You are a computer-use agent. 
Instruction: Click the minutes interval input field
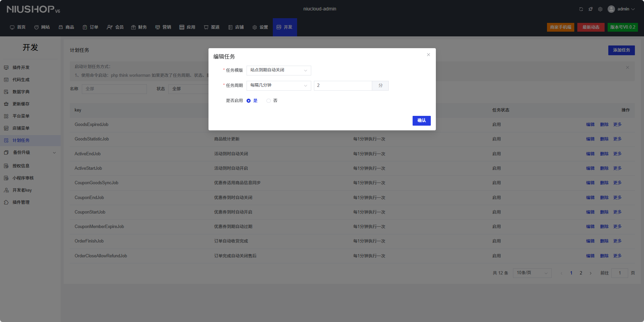click(x=343, y=86)
